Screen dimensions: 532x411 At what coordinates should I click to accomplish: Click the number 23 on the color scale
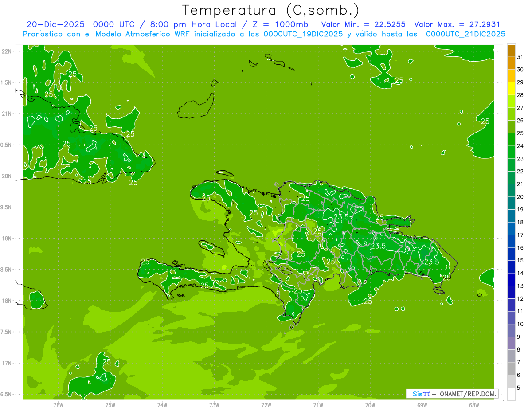[520, 159]
